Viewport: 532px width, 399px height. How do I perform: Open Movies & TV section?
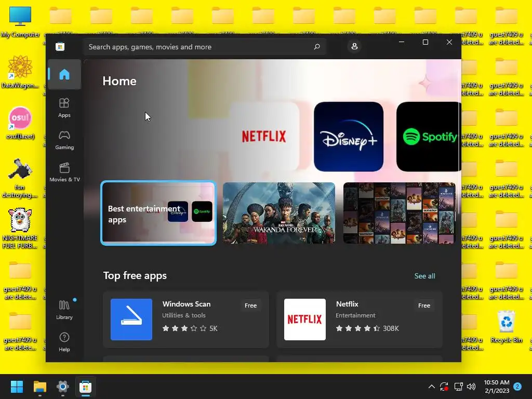64,172
